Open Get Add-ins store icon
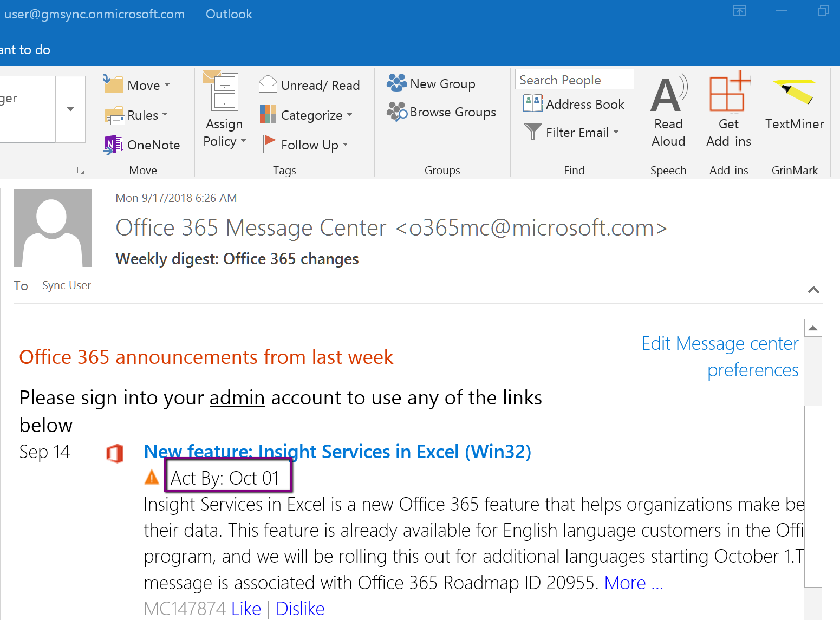Image resolution: width=840 pixels, height=620 pixels. [728, 92]
